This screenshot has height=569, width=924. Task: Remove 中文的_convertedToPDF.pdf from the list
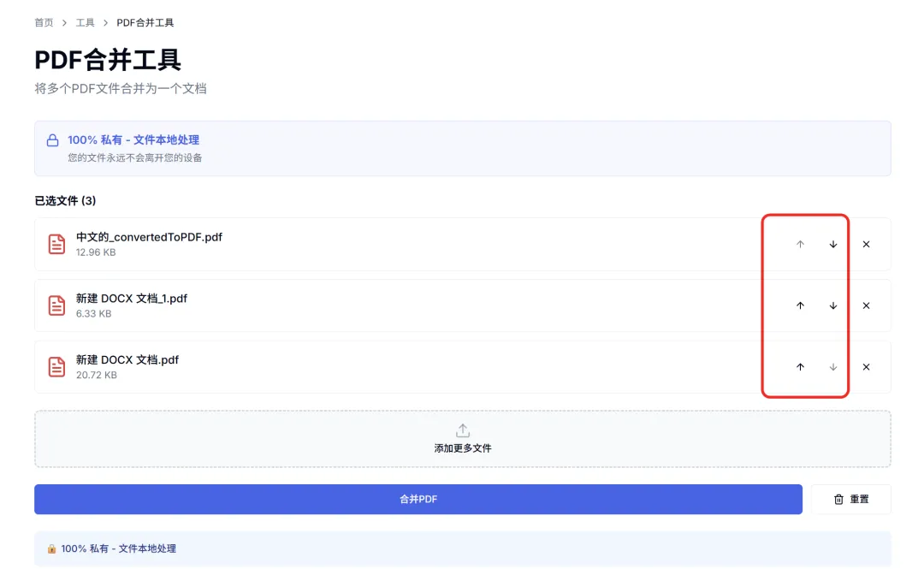click(x=866, y=244)
